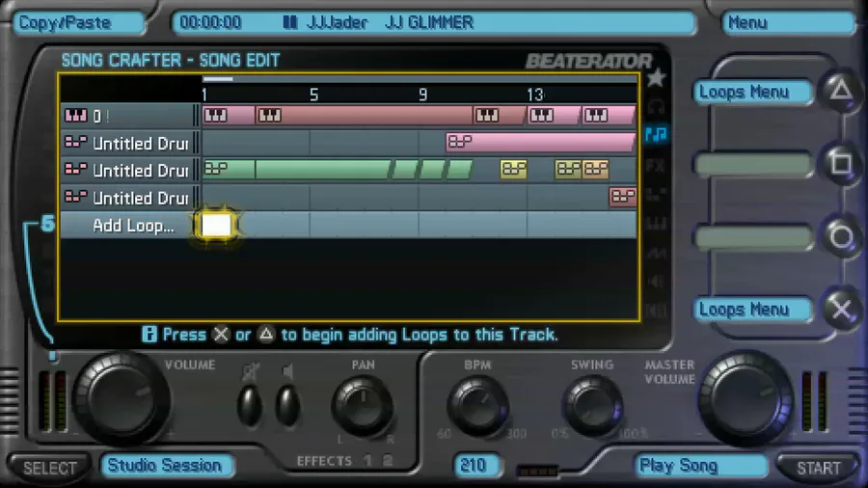
Task: Click the star icon beside the Beaterator logo
Action: pos(656,77)
